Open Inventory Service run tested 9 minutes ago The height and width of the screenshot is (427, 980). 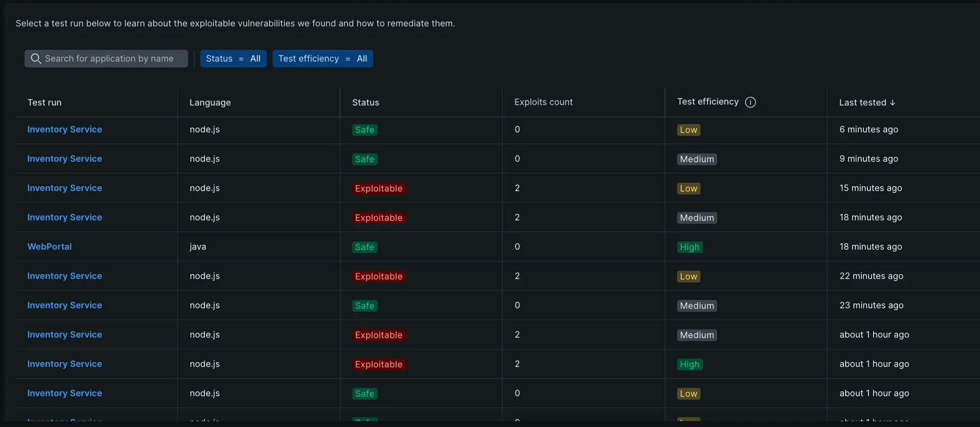[64, 159]
